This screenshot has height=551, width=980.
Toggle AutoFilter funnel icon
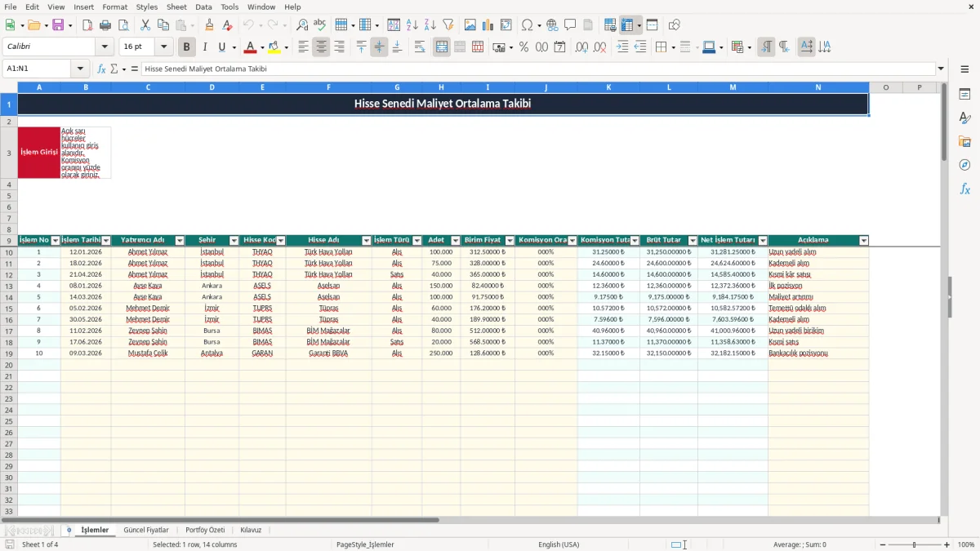coord(448,25)
